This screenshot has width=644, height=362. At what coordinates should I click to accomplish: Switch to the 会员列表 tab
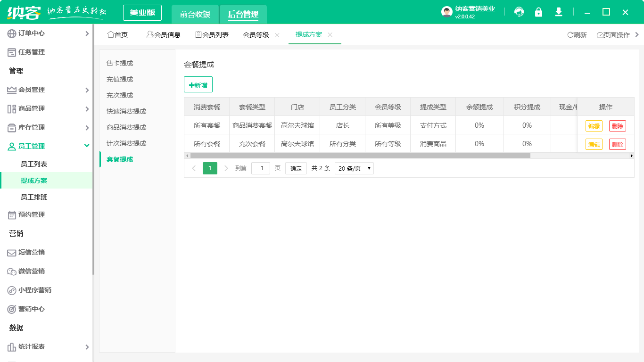coord(212,35)
